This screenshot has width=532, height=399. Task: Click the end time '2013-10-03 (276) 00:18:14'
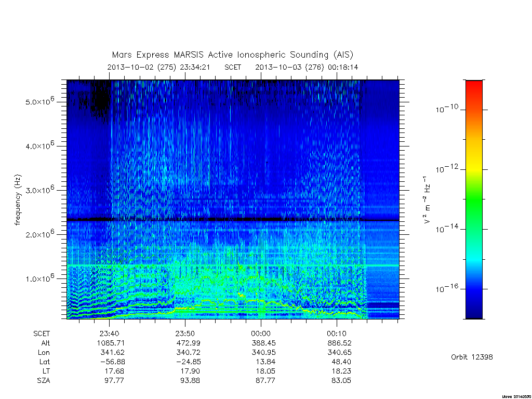click(x=307, y=67)
